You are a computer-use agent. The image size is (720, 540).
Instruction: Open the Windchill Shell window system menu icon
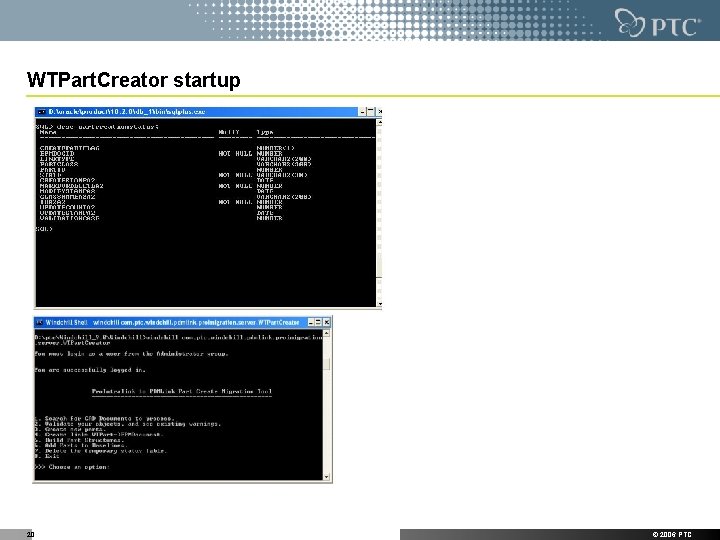click(x=39, y=322)
